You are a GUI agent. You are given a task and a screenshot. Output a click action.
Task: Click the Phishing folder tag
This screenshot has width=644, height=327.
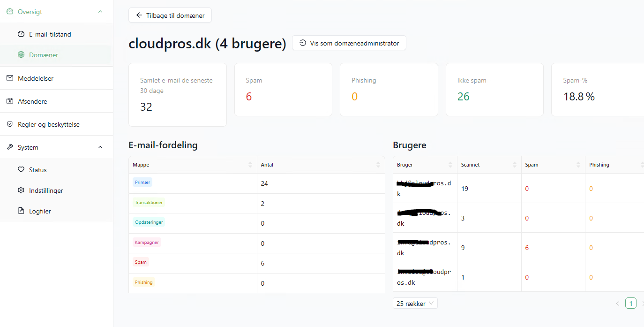144,282
